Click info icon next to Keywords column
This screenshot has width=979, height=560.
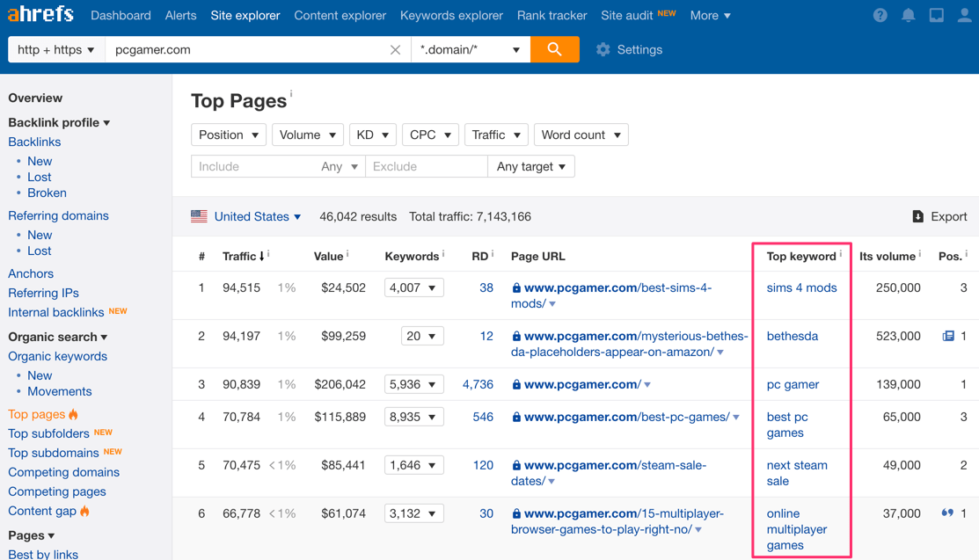443,253
